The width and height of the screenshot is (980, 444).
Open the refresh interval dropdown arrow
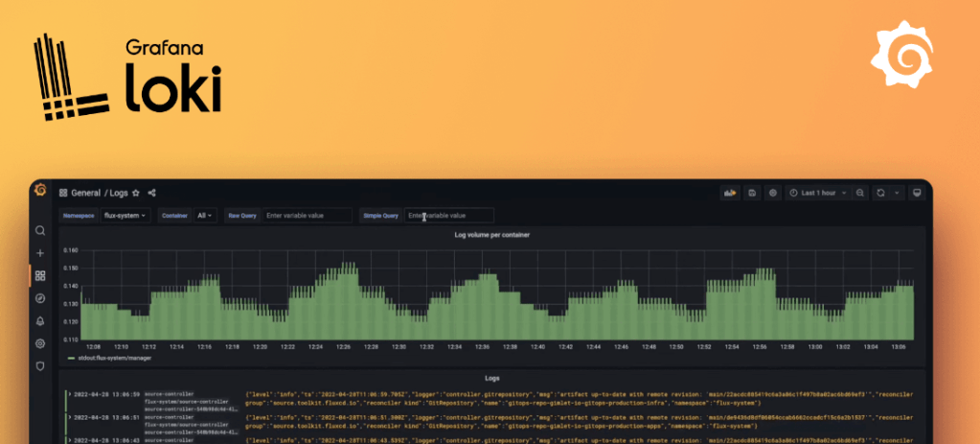pyautogui.click(x=897, y=193)
